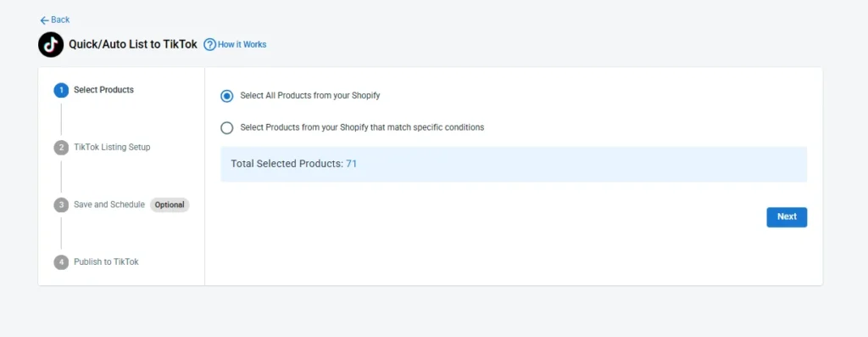Click the step 1 number circle

pos(61,90)
